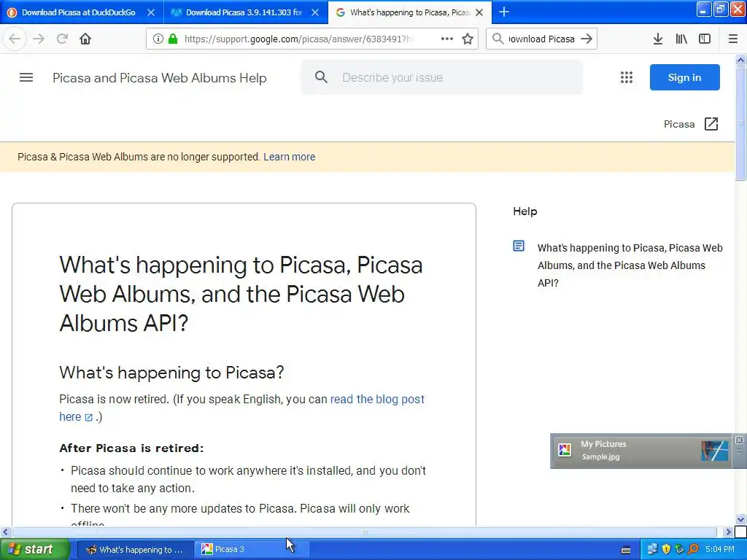
Task: Toggle the Firefox sidebar view
Action: (x=705, y=39)
